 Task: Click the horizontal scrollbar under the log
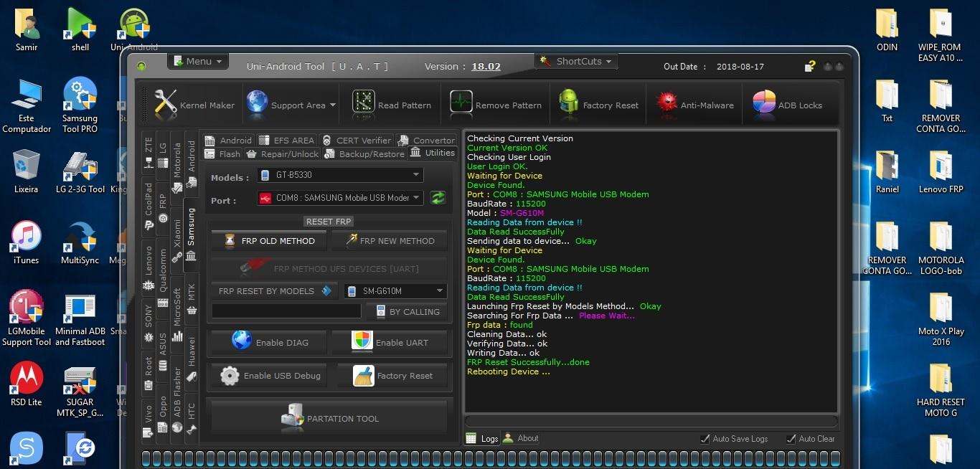coord(651,421)
